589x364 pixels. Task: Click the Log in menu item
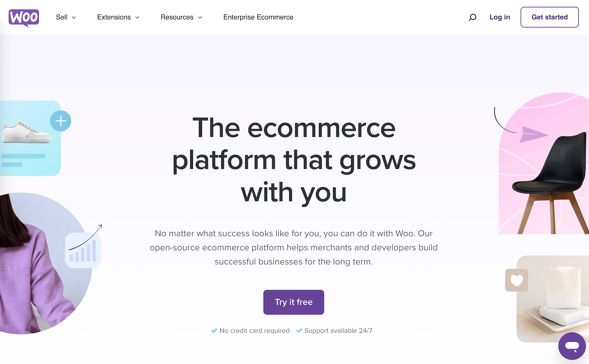tap(500, 17)
